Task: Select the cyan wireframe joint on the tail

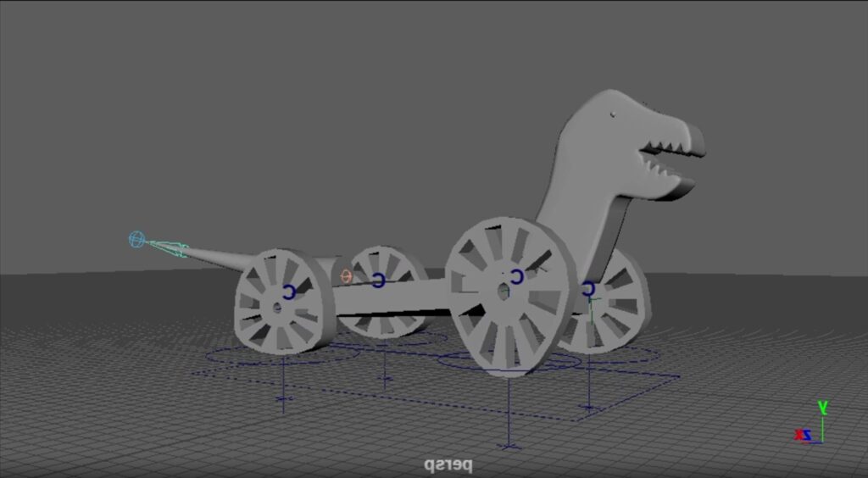Action: pos(169,248)
